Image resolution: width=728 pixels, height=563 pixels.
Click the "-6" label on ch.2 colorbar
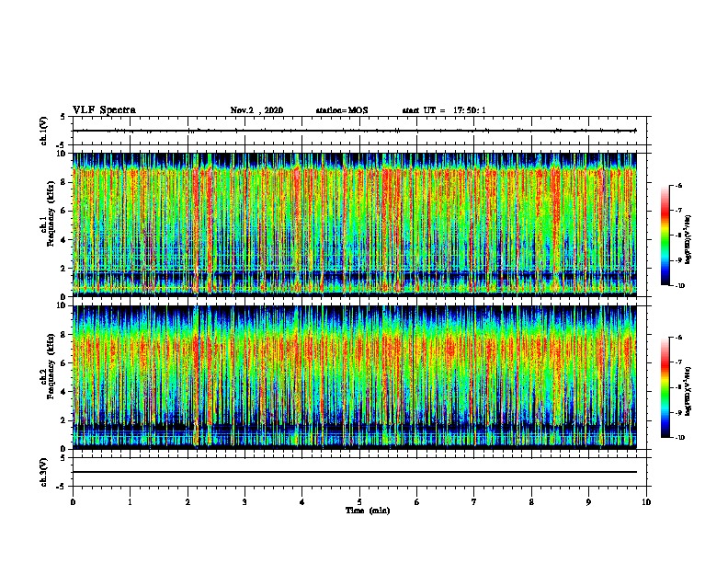coord(679,338)
